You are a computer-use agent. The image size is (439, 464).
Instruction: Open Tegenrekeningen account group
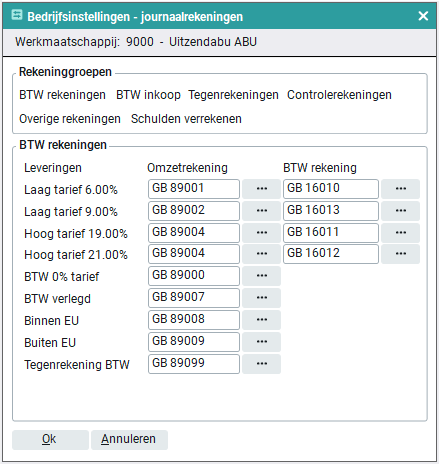[233, 95]
